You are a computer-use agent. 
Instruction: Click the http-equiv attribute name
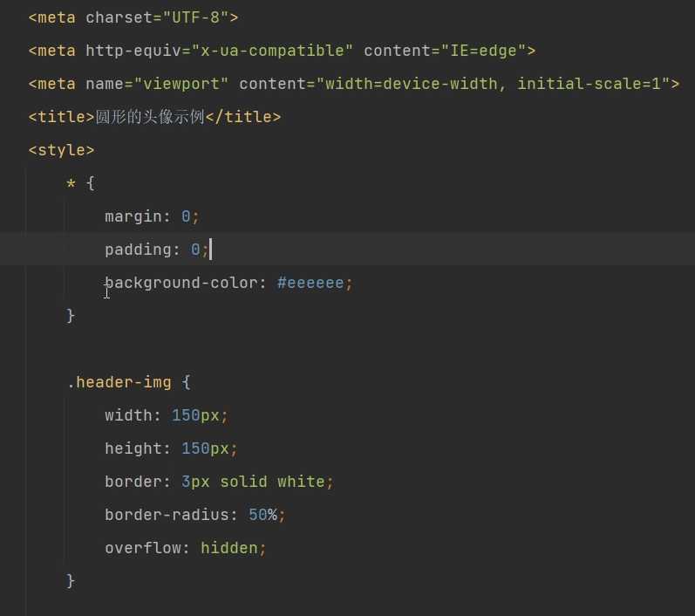point(133,51)
